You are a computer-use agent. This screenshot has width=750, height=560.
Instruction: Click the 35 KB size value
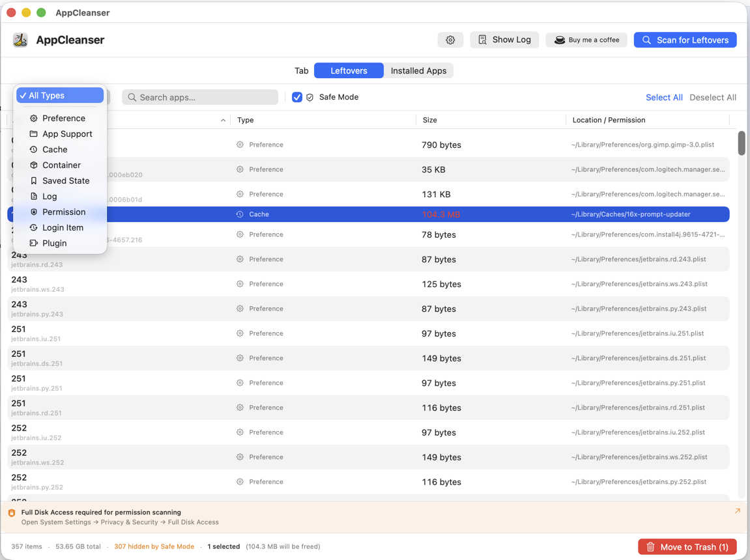pos(433,169)
